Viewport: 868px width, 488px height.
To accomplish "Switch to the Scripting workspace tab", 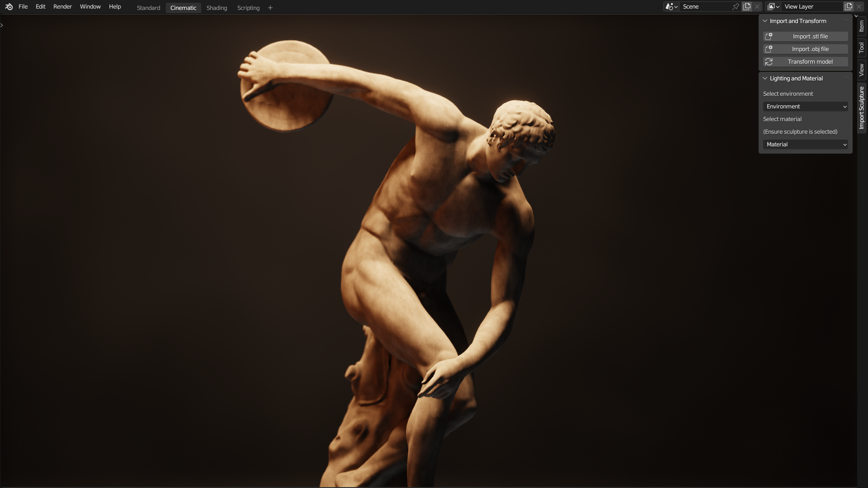I will pos(248,8).
